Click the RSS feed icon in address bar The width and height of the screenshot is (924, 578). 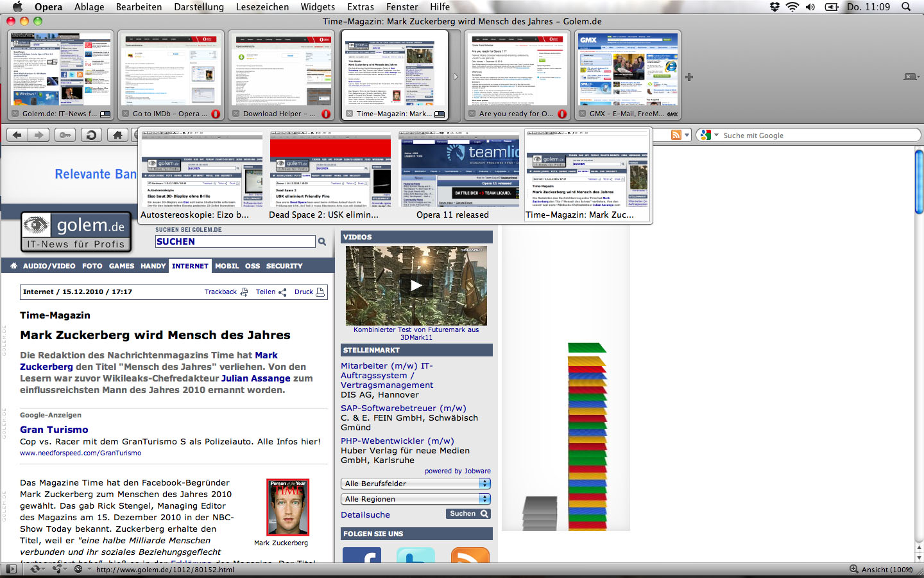point(676,135)
